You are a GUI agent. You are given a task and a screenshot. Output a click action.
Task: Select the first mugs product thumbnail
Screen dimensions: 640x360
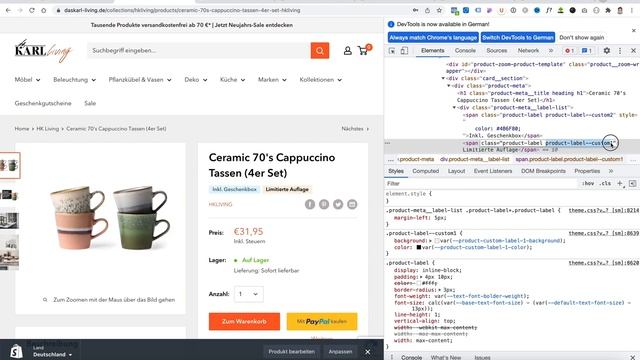(x=9, y=165)
